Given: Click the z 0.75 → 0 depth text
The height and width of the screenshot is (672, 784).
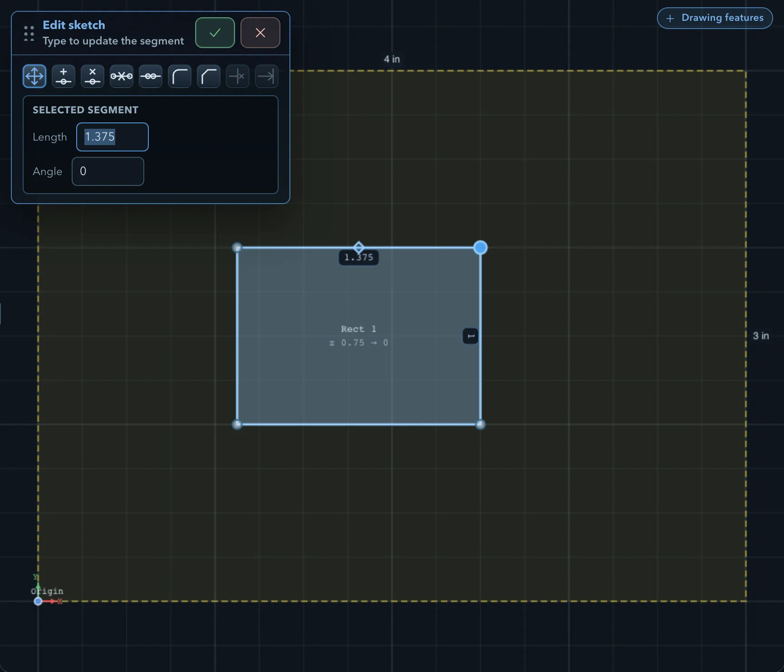Looking at the screenshot, I should tap(359, 343).
